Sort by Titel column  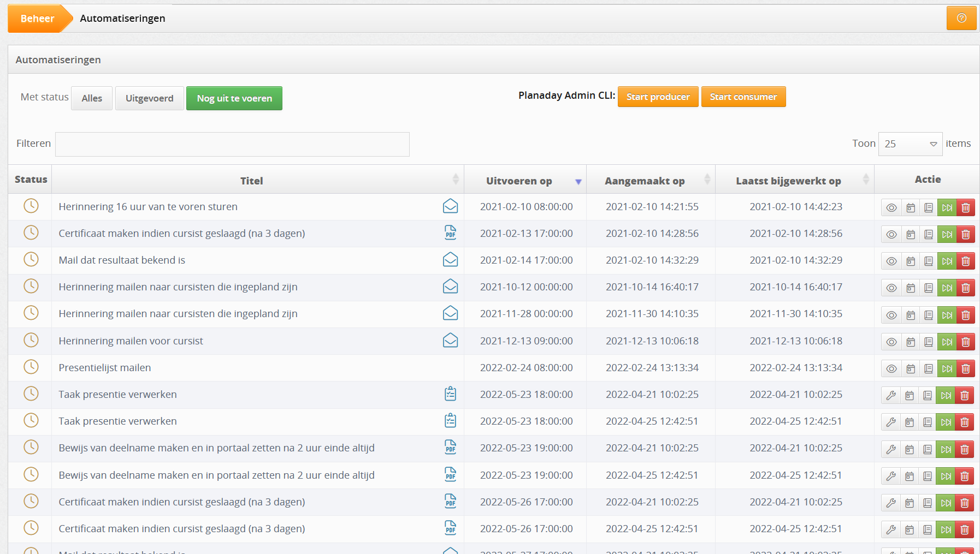[257, 180]
